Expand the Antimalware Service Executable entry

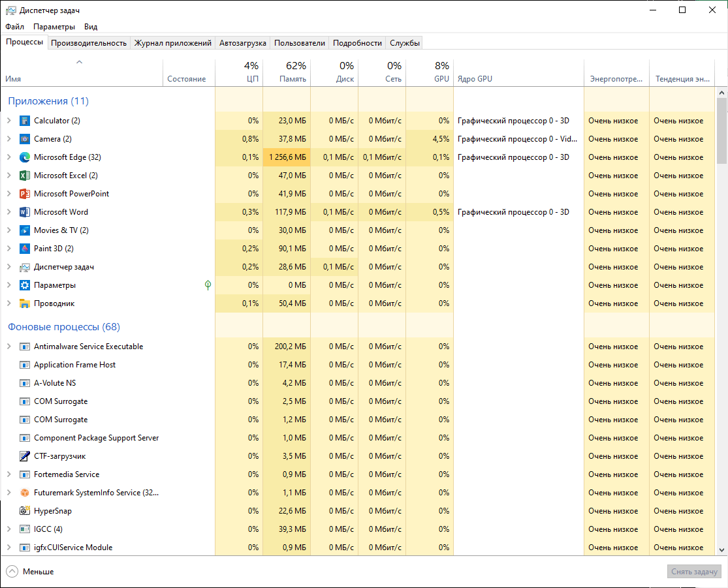click(x=8, y=347)
